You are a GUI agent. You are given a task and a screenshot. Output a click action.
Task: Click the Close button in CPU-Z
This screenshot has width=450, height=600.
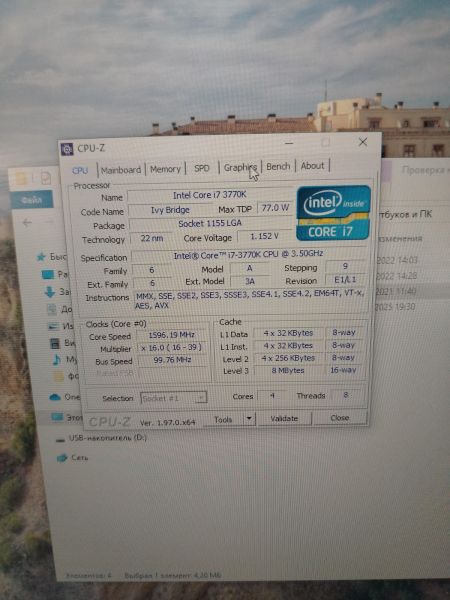339,418
